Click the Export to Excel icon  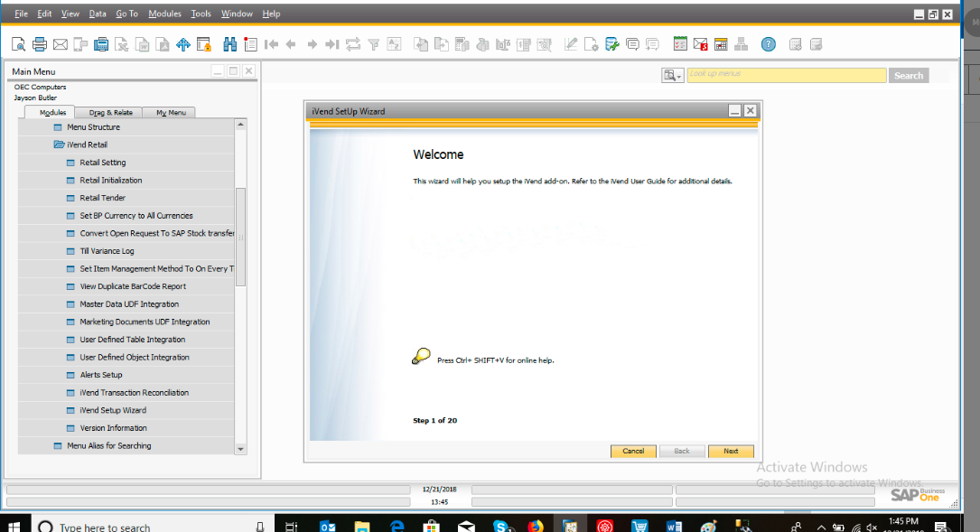coord(122,44)
